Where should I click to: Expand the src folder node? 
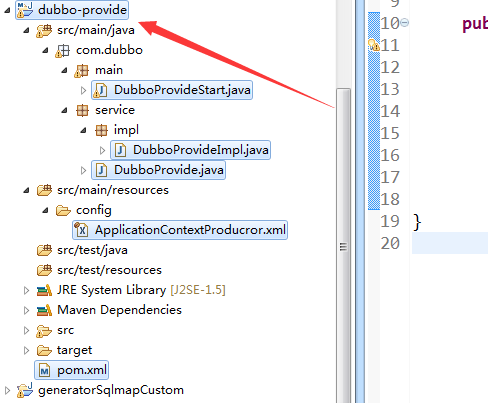26,330
